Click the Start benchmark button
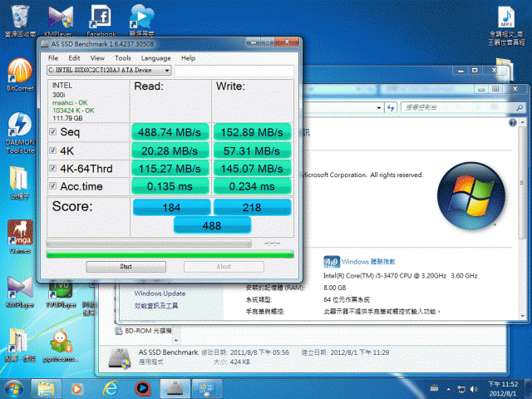Image resolution: width=532 pixels, height=399 pixels. tap(126, 267)
